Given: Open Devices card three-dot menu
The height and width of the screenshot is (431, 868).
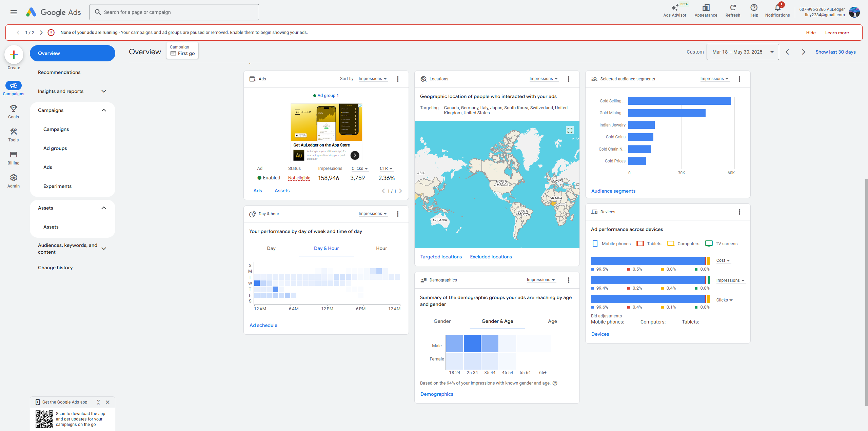Looking at the screenshot, I should tap(739, 212).
